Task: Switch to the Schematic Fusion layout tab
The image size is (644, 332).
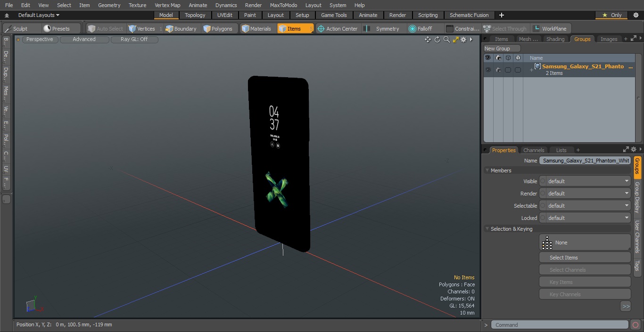Action: (x=469, y=15)
